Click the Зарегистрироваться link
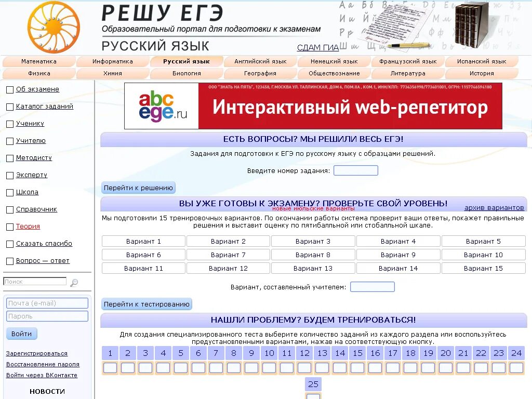 click(37, 353)
